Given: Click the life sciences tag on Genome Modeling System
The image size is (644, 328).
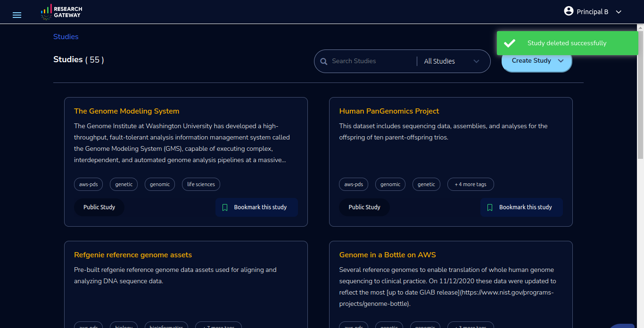Looking at the screenshot, I should 201,184.
